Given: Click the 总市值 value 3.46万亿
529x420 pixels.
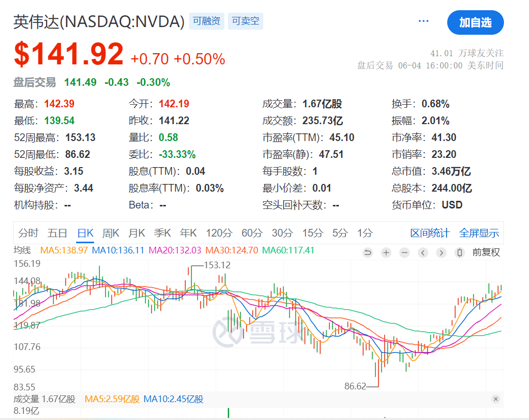Looking at the screenshot, I should 451,171.
